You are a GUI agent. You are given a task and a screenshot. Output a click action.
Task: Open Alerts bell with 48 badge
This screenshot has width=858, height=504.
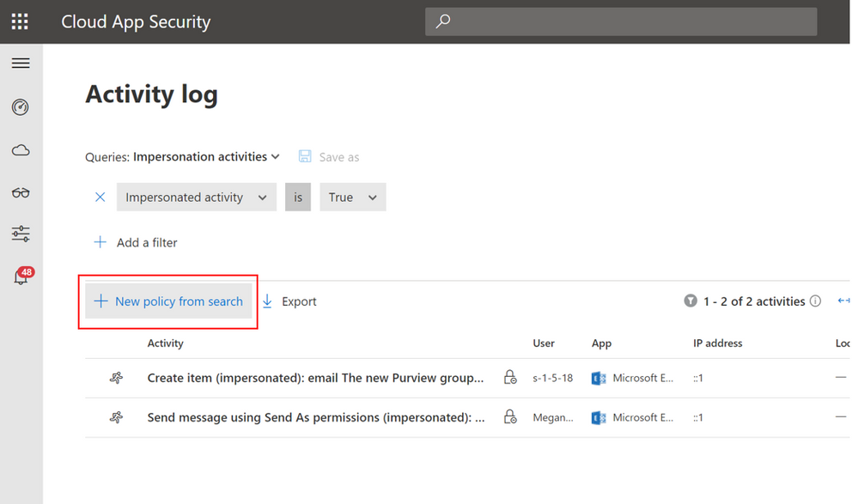point(21,277)
